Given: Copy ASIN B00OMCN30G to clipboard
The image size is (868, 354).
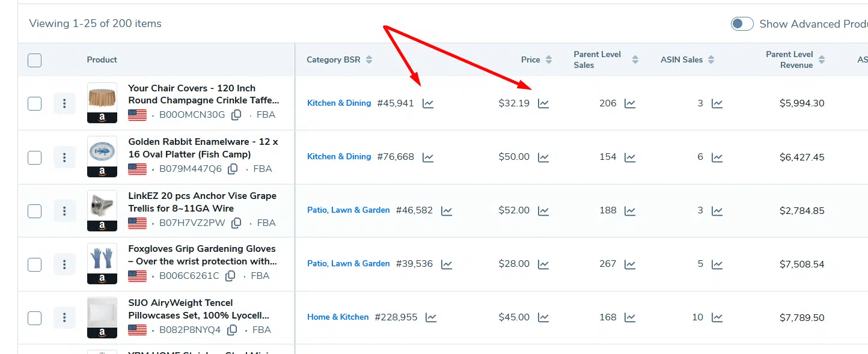Looking at the screenshot, I should (x=237, y=115).
